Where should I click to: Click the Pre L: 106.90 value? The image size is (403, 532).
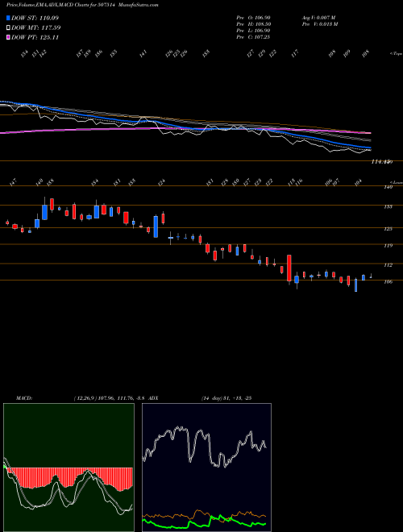pyautogui.click(x=253, y=31)
